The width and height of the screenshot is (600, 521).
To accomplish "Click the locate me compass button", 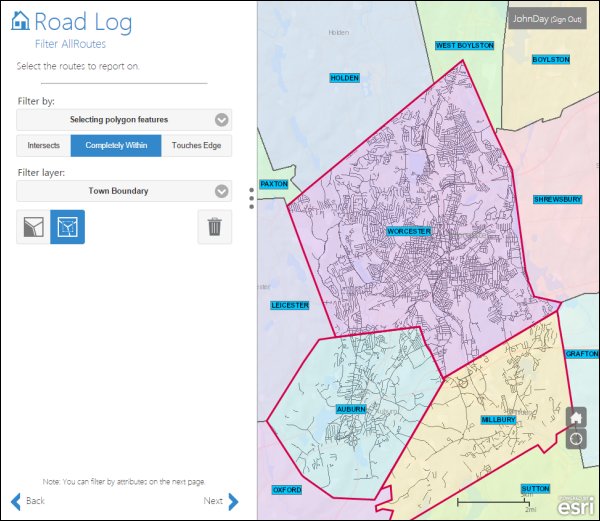I will tap(576, 438).
